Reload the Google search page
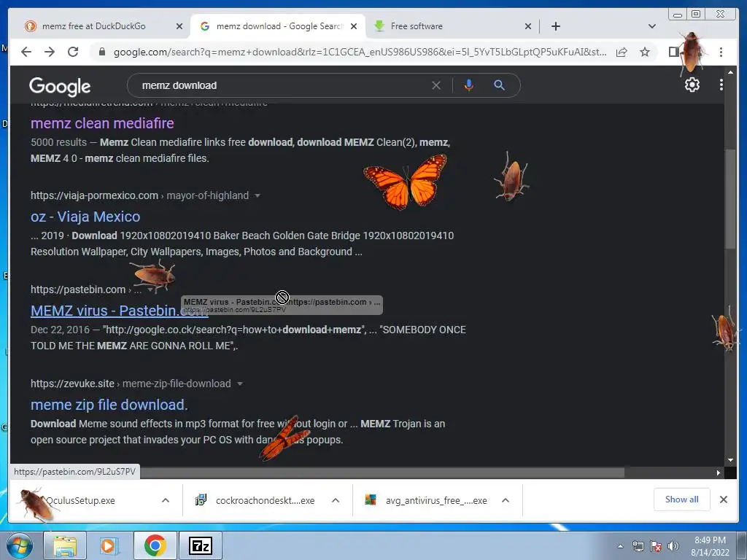Image resolution: width=747 pixels, height=560 pixels. click(x=73, y=52)
